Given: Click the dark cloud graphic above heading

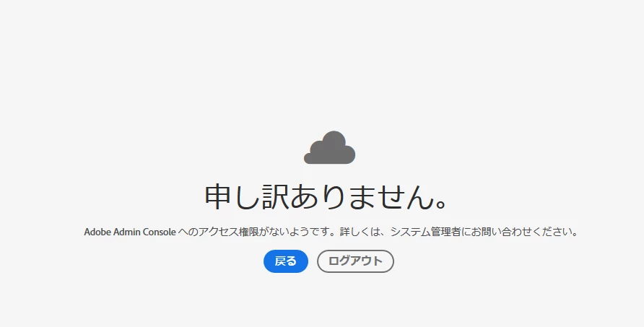Looking at the screenshot, I should (x=329, y=148).
